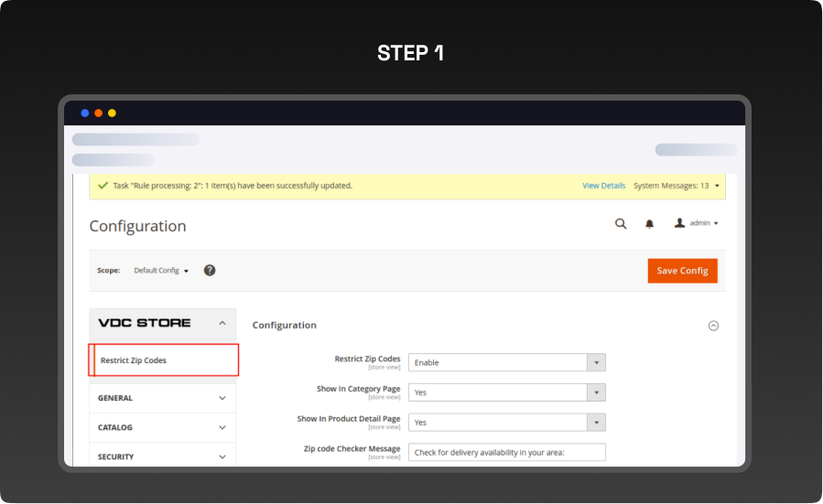Collapse the Configuration section circle icon
The image size is (823, 504).
click(x=714, y=325)
